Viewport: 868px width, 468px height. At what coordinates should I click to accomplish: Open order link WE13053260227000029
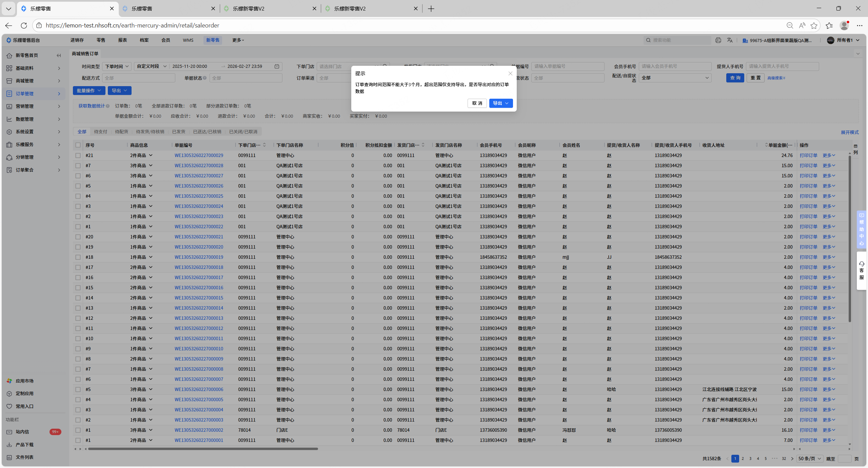(x=199, y=155)
